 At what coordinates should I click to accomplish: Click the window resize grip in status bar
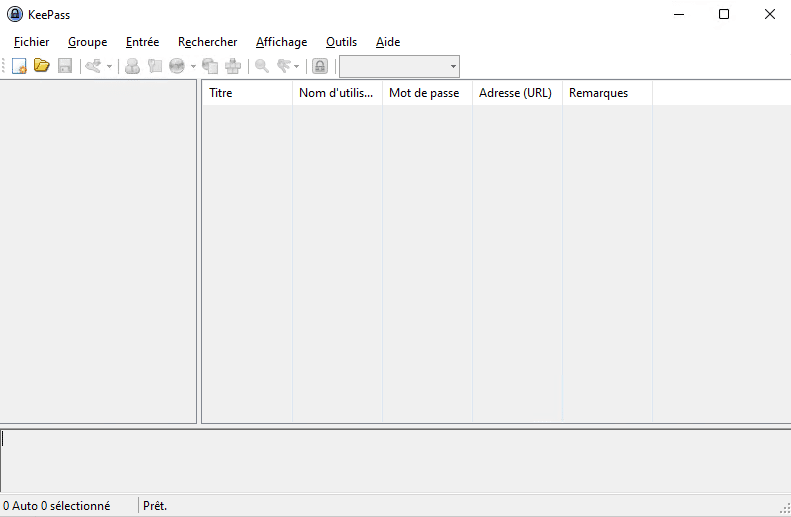click(785, 508)
